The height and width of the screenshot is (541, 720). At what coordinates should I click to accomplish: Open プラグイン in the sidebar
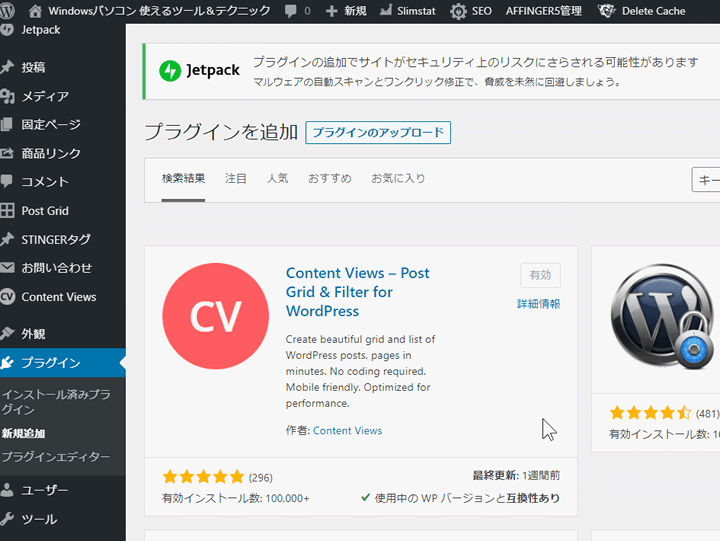click(x=51, y=362)
